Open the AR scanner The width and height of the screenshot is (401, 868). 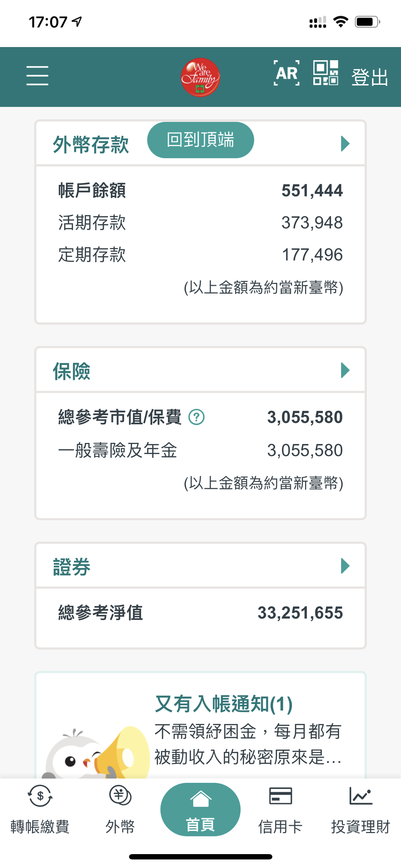[287, 73]
